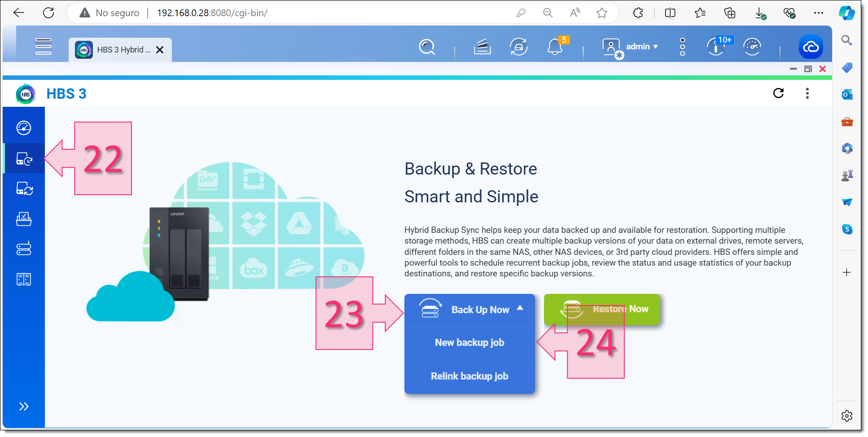This screenshot has height=437, width=868.
Task: Open Drop paper plane icon in sidebar
Action: click(x=847, y=202)
